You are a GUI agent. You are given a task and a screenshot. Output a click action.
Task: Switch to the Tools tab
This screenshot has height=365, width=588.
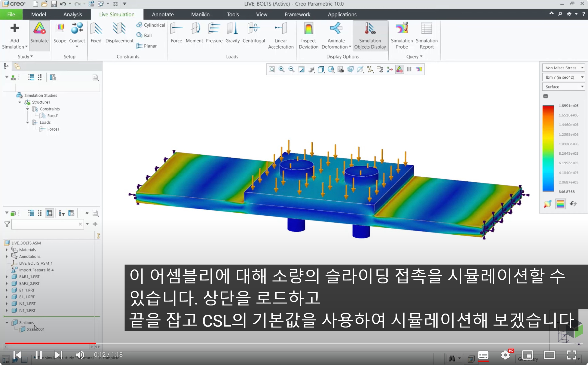pos(233,14)
